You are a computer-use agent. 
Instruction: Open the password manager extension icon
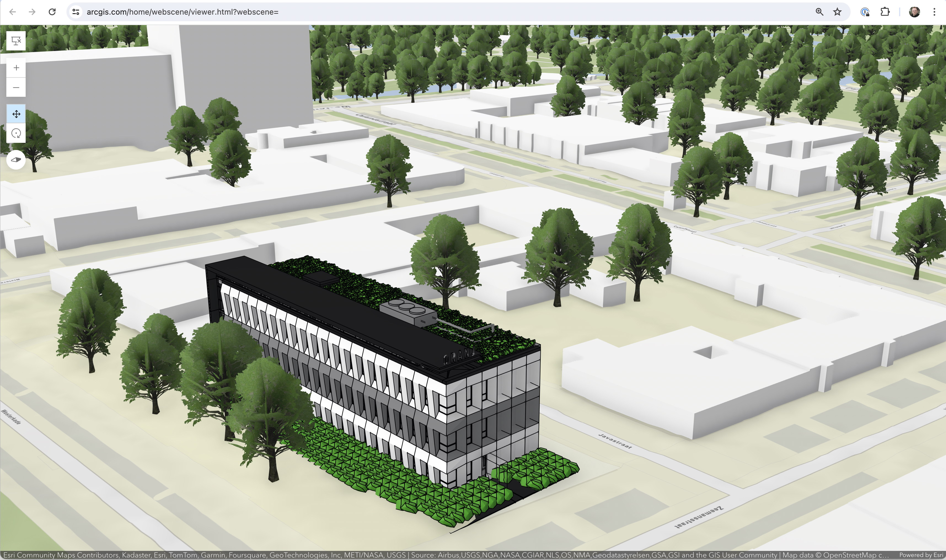pyautogui.click(x=865, y=12)
